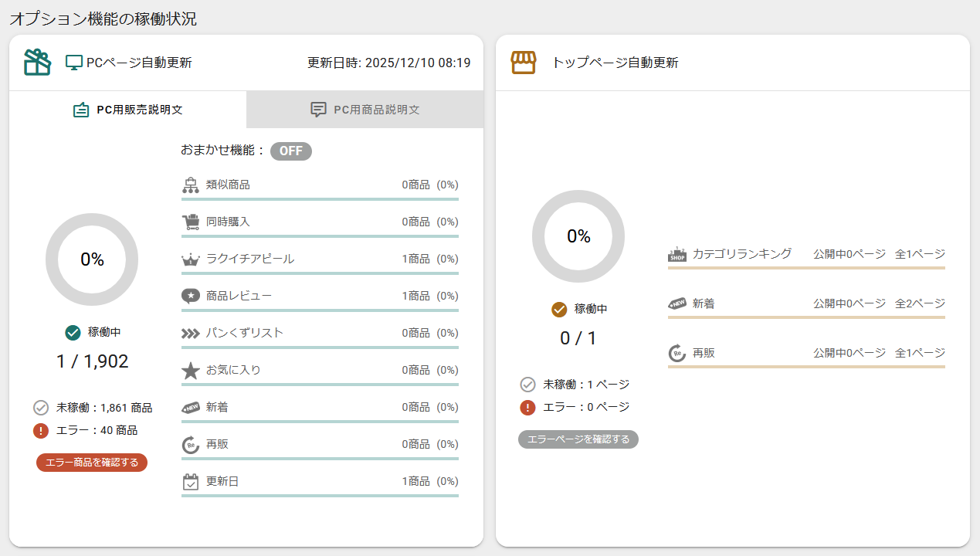
Task: Click the パンくずリスト arrows icon
Action: 191,334
